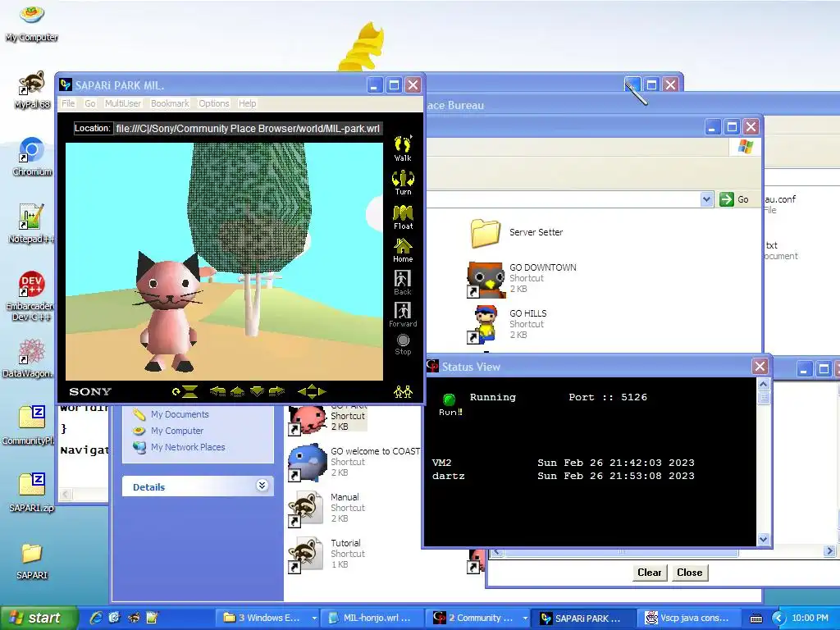Open SAPARI.zip archive on desktop
Image resolution: width=840 pixels, height=630 pixels.
[32, 492]
